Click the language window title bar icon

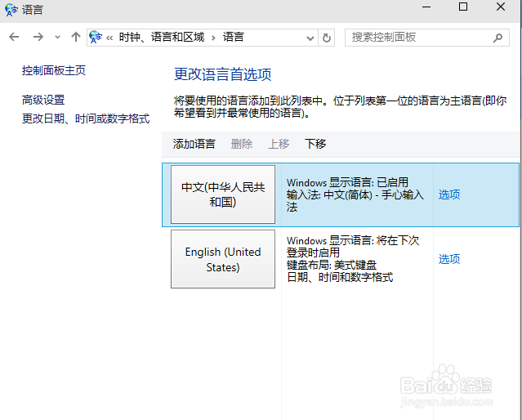click(11, 10)
